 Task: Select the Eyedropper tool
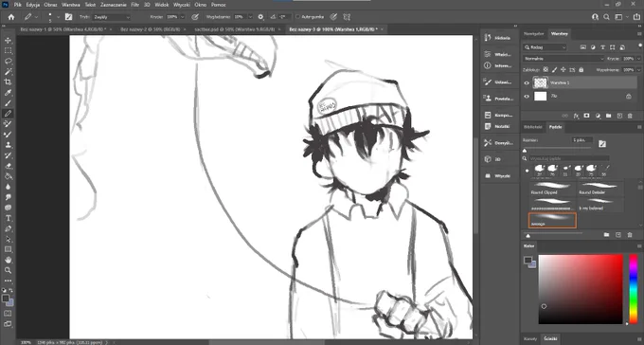click(x=8, y=93)
